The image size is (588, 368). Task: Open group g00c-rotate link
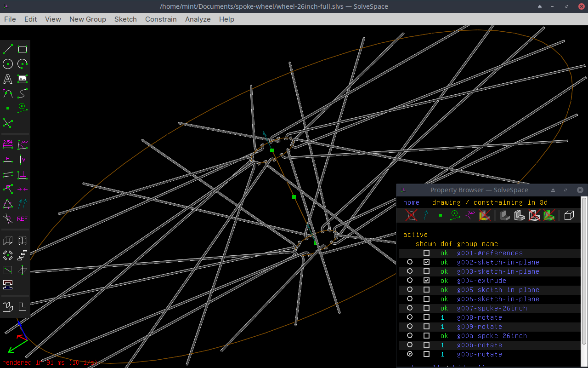pyautogui.click(x=480, y=354)
